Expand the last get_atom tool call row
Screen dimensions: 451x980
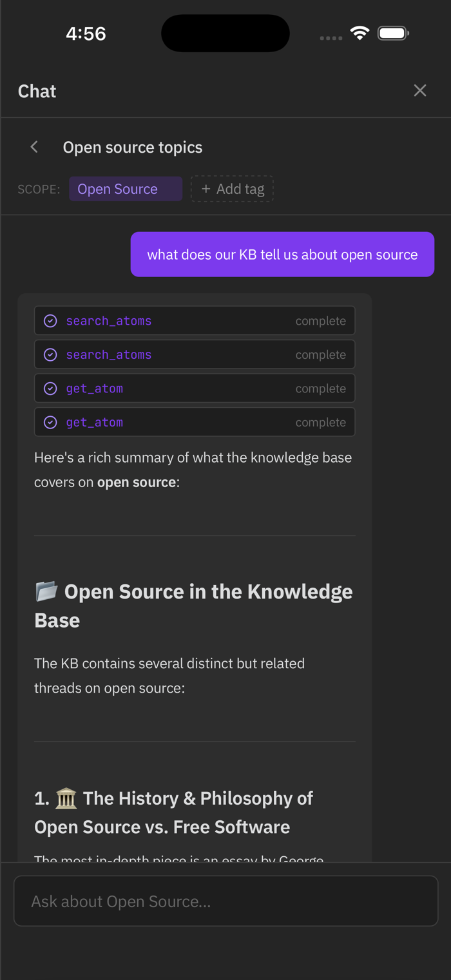tap(195, 422)
